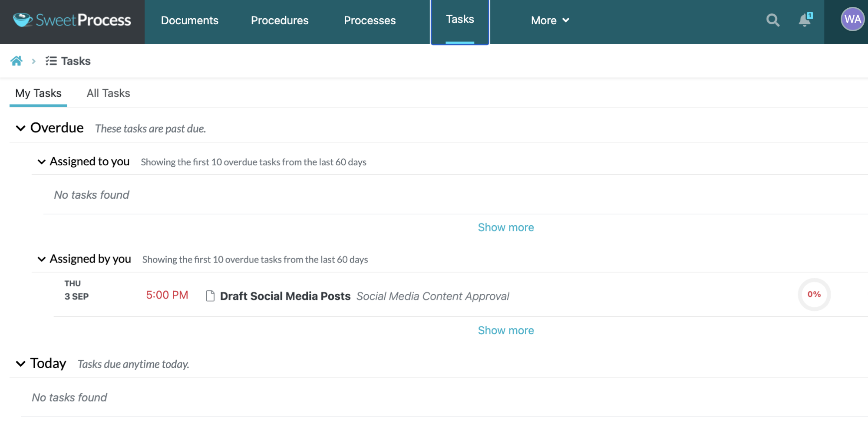Screen dimensions: 868x421
Task: Open the search magnifier icon
Action: (772, 20)
